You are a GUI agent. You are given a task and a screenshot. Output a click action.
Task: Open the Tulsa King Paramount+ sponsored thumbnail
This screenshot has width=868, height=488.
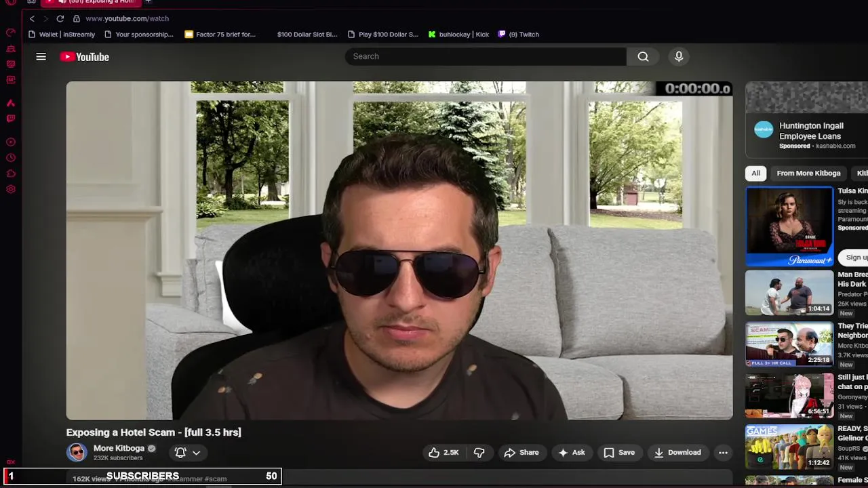pos(789,227)
